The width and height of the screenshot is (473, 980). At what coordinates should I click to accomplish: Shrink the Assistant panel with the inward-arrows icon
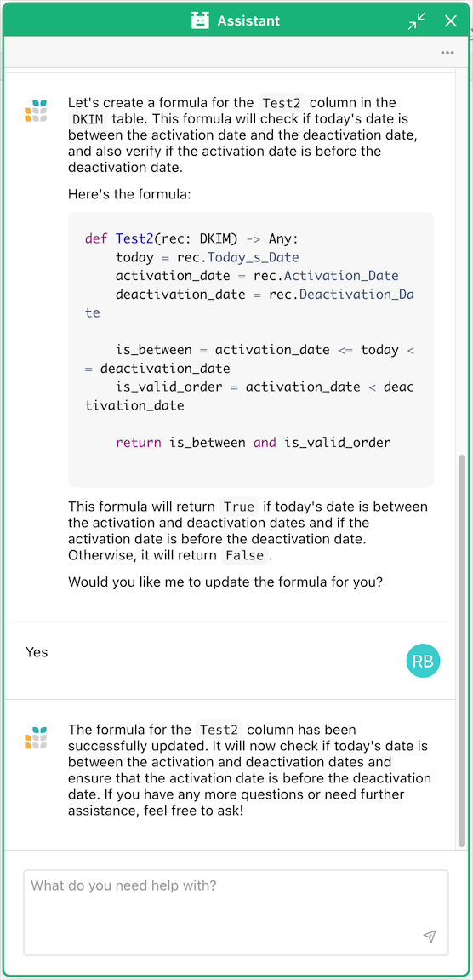tap(416, 20)
